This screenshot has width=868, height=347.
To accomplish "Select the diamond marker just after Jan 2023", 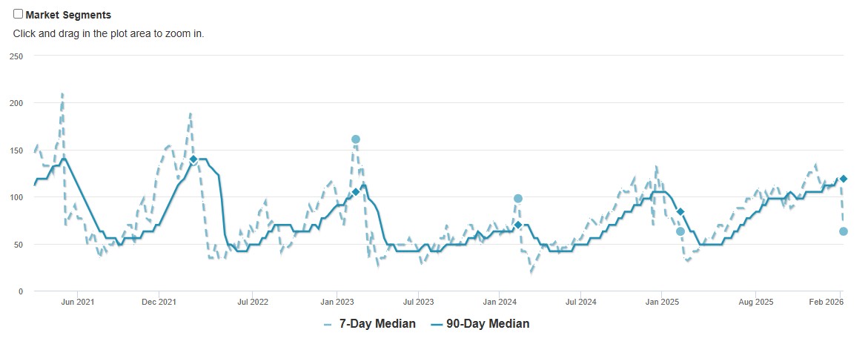I will point(356,192).
